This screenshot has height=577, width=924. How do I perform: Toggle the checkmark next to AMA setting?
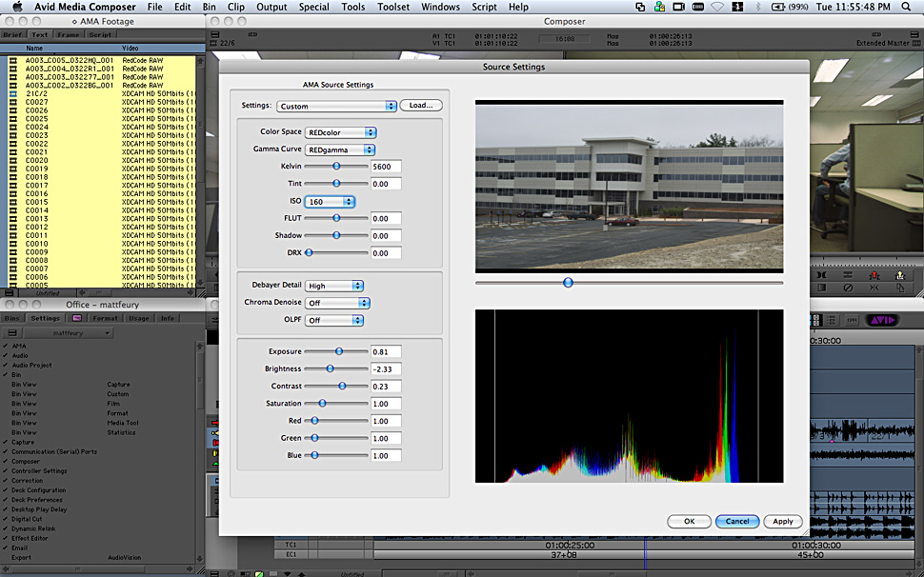pos(5,346)
